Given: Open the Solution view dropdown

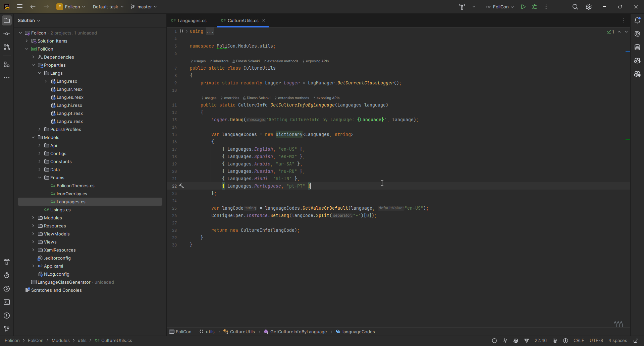Looking at the screenshot, I should (29, 20).
